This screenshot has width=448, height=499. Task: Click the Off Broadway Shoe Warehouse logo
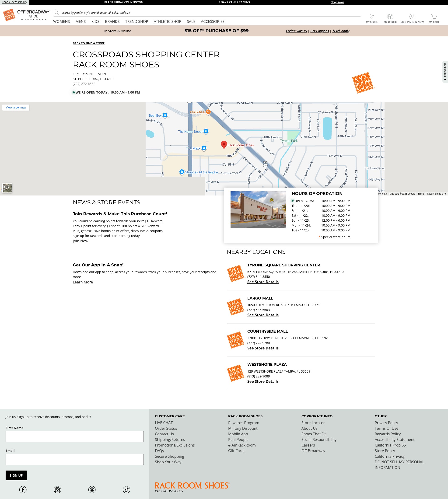tap(34, 15)
